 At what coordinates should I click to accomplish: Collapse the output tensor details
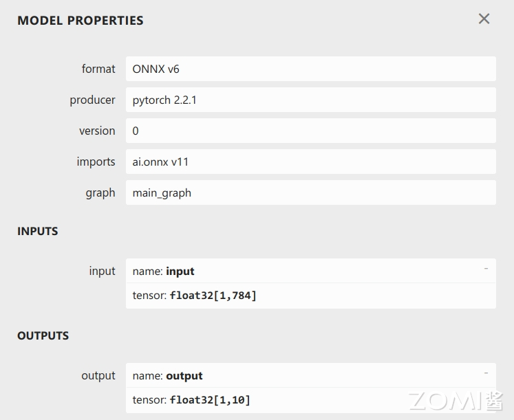tap(486, 373)
